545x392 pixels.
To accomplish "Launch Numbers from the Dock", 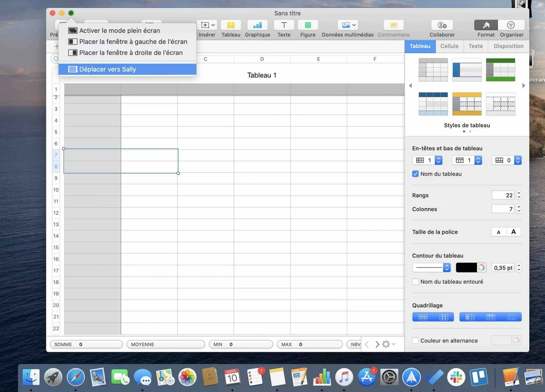I will point(322,377).
